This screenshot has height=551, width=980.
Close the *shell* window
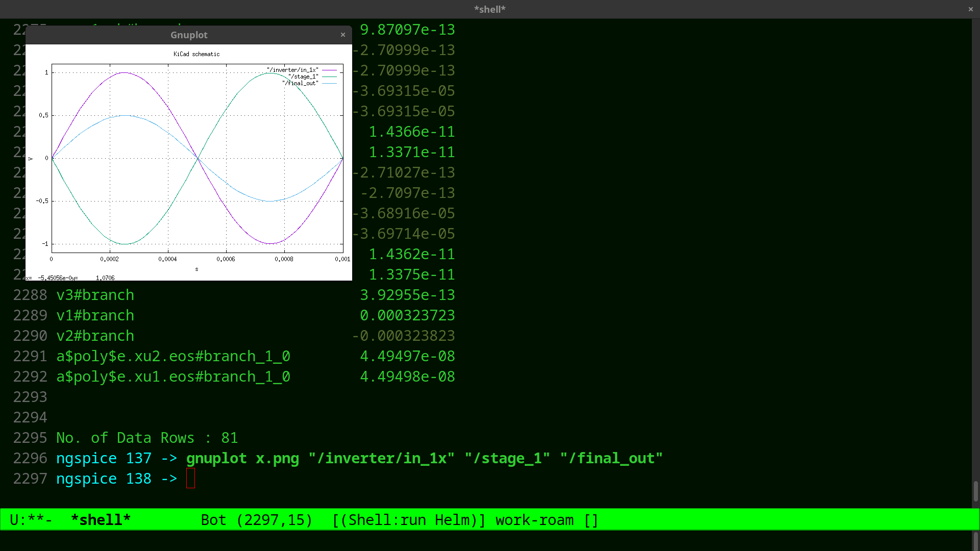(x=970, y=9)
